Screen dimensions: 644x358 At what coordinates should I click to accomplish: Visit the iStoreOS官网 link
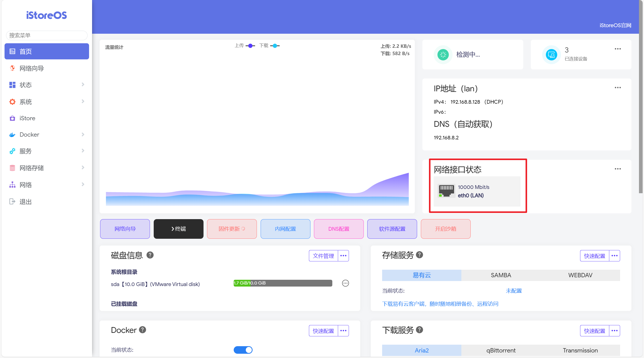615,25
